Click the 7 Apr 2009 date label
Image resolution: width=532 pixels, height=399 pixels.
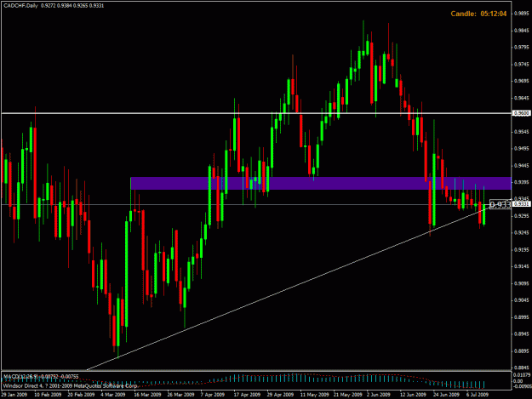pyautogui.click(x=213, y=394)
